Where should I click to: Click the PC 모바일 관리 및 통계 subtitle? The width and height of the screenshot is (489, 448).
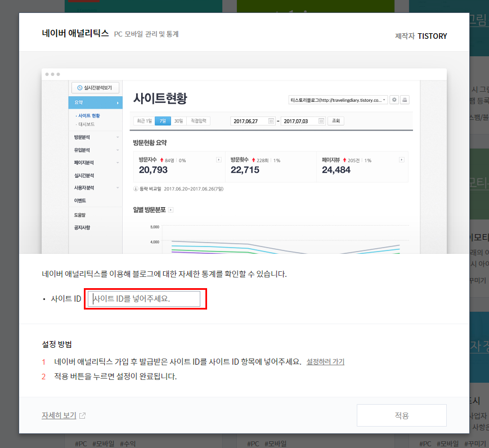point(146,34)
